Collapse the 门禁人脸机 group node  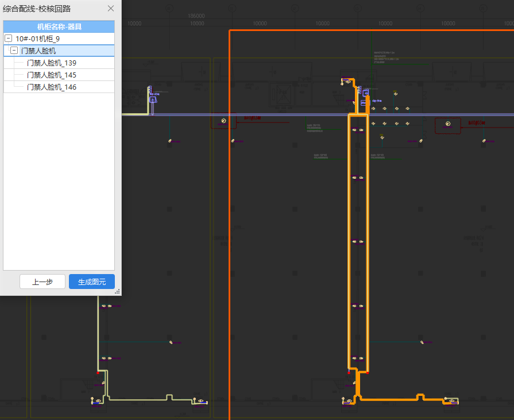coord(14,51)
